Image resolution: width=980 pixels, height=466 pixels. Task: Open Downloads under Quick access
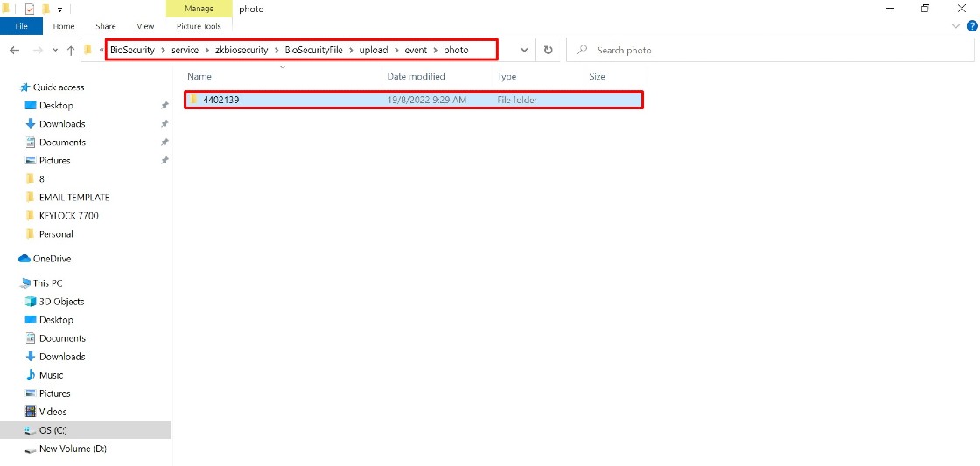pyautogui.click(x=62, y=123)
